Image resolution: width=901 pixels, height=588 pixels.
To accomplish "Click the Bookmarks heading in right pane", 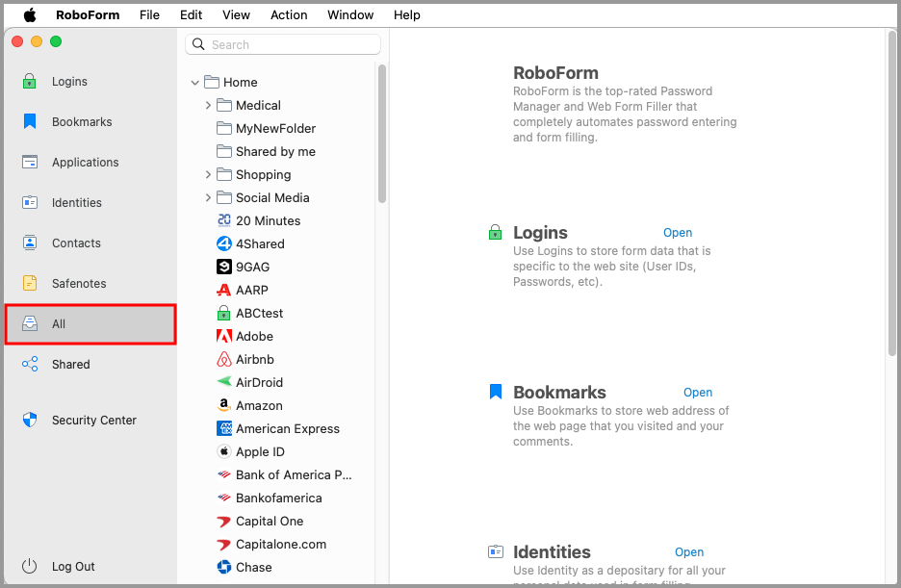I will tap(559, 393).
